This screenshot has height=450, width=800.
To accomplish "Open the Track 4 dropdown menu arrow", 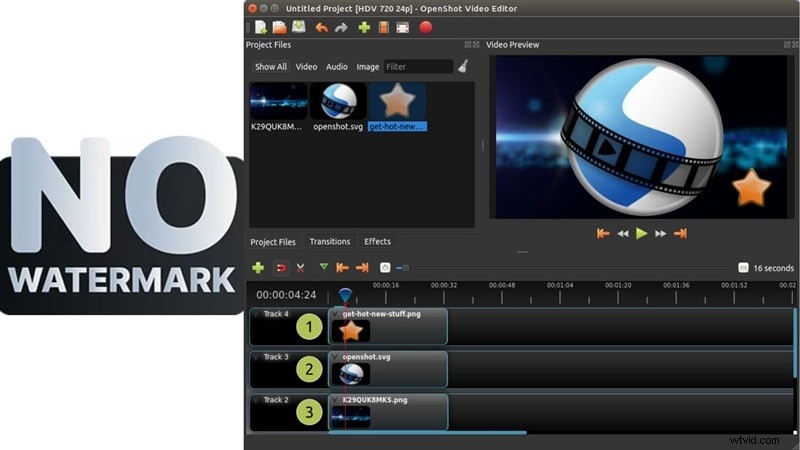I will click(x=256, y=315).
